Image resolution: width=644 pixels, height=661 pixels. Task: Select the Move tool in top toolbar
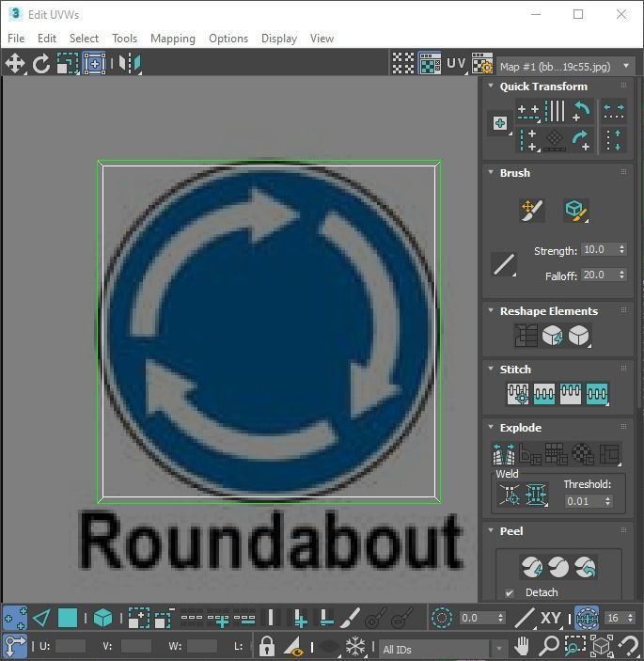(15, 64)
